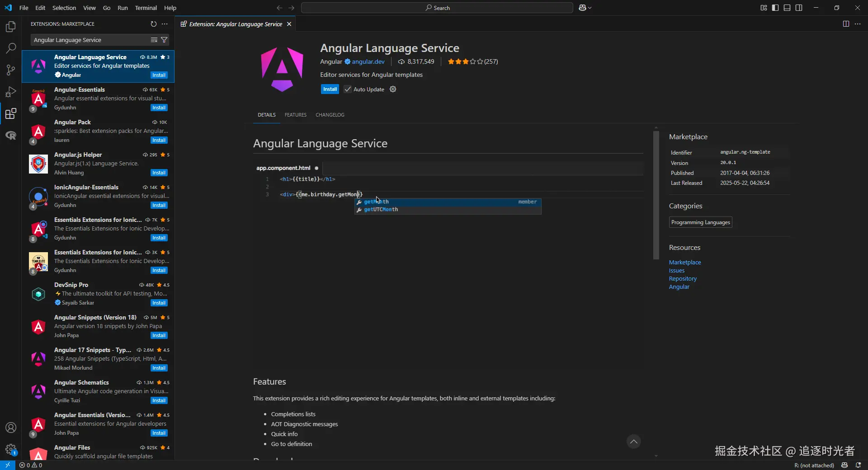868x470 pixels.
Task: Open problems panel from errors and warnings count
Action: [x=31, y=465]
